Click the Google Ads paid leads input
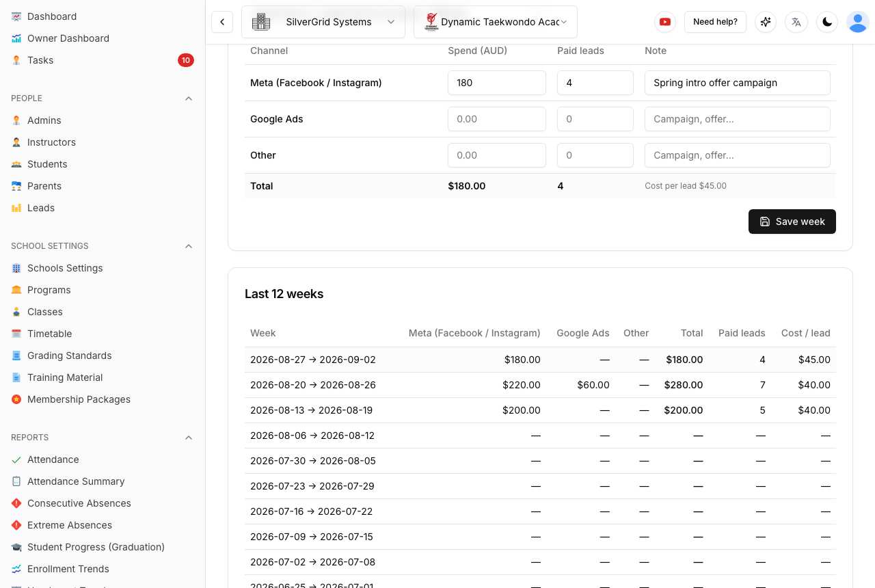Image resolution: width=875 pixels, height=588 pixels. (x=595, y=119)
